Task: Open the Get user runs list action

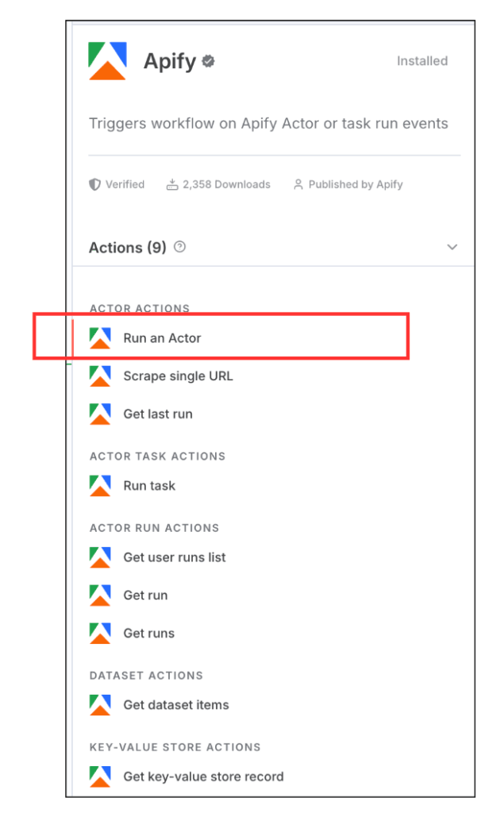Action: coord(175,557)
